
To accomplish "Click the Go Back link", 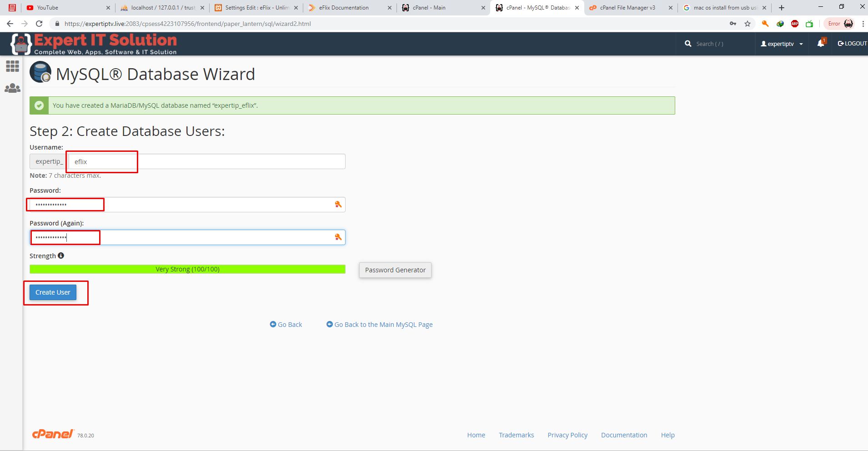I will 286,325.
